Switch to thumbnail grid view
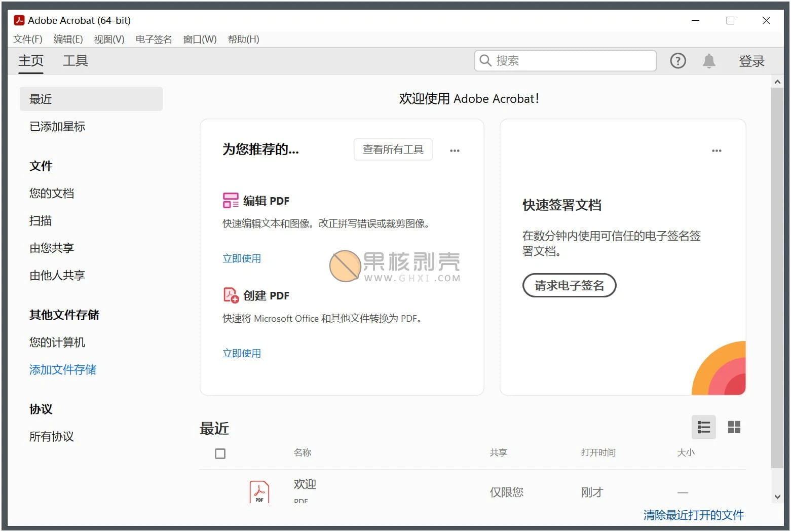Screen dimensions: 791x532 (734, 427)
